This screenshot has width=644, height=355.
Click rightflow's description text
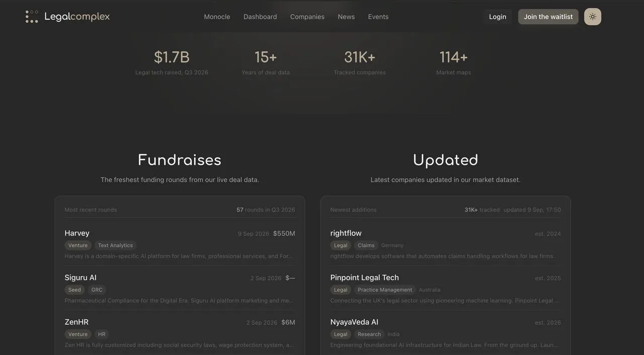442,256
